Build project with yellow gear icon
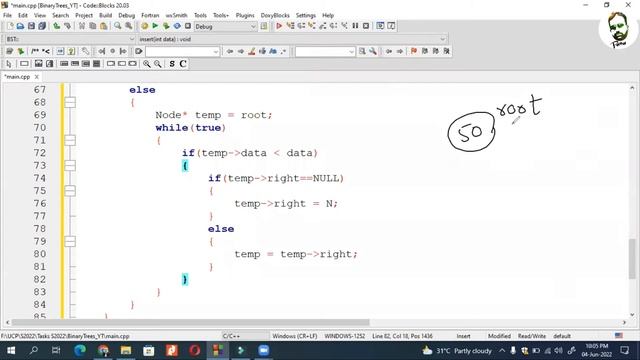640x360 pixels. click(x=144, y=26)
